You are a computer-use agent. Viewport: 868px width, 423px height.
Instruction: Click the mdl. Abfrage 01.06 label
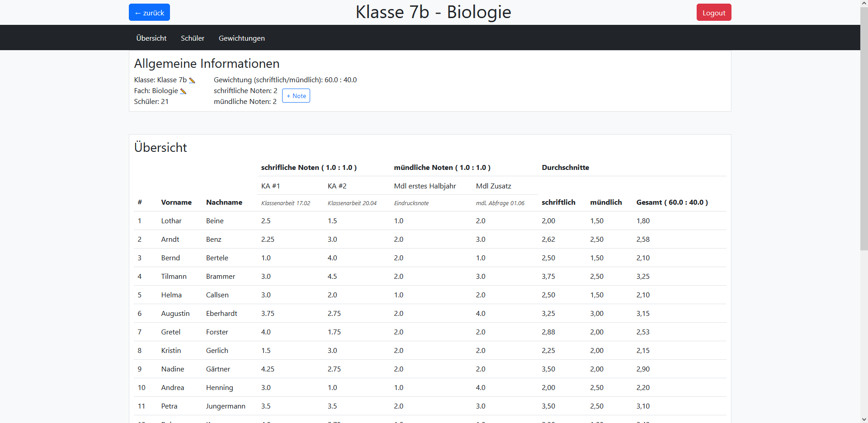500,203
